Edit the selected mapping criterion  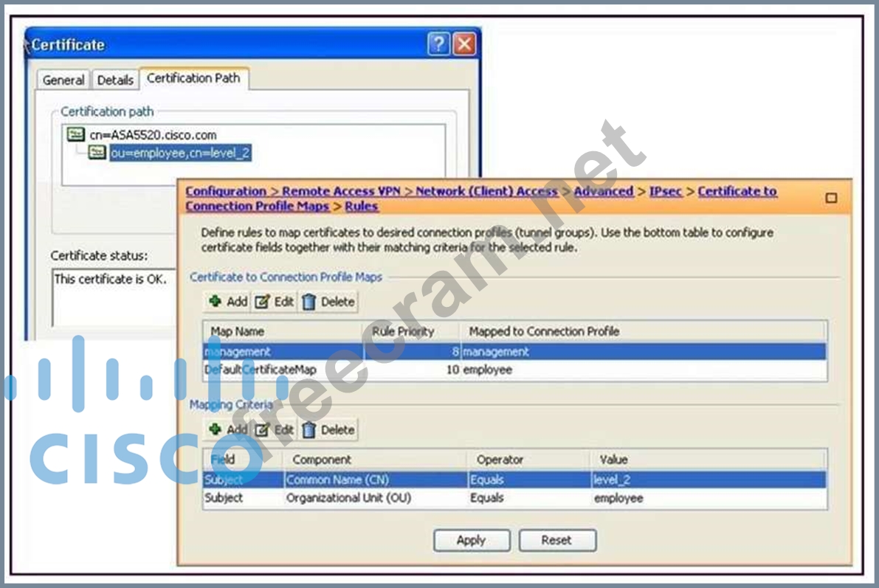(x=275, y=429)
